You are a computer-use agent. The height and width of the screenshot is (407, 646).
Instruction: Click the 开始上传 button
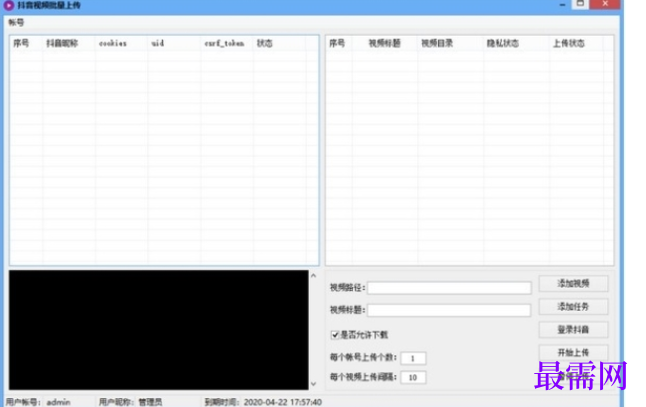coord(573,353)
